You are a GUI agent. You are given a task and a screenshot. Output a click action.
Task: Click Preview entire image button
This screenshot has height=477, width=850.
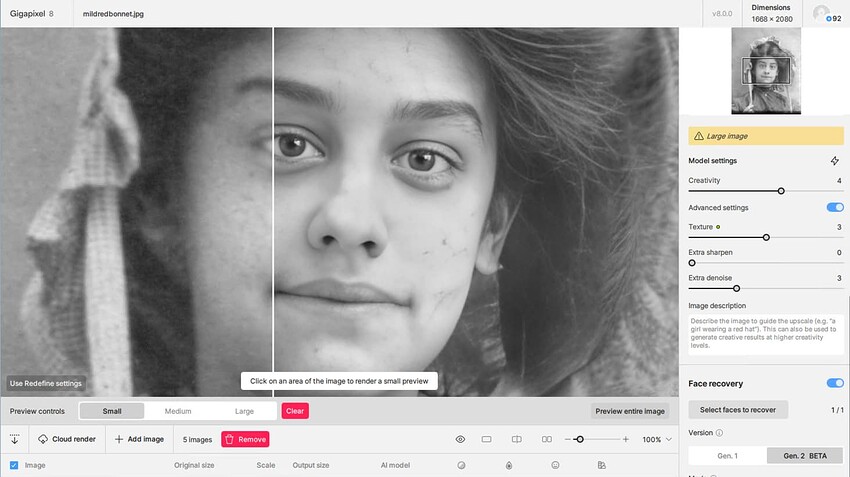(630, 411)
